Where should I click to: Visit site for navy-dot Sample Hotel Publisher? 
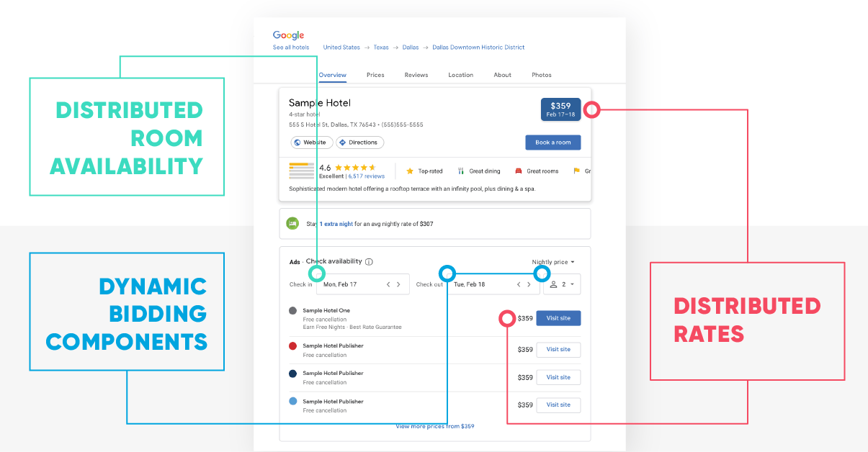558,377
